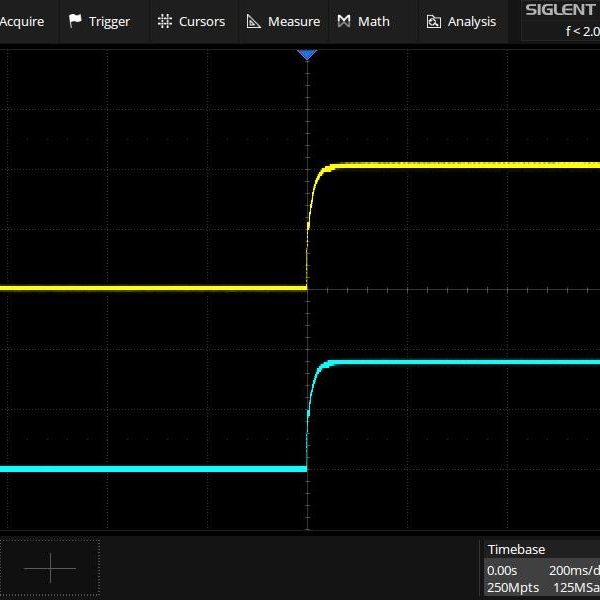Click the Cursors grid icon
The height and width of the screenshot is (600, 600).
pos(165,21)
